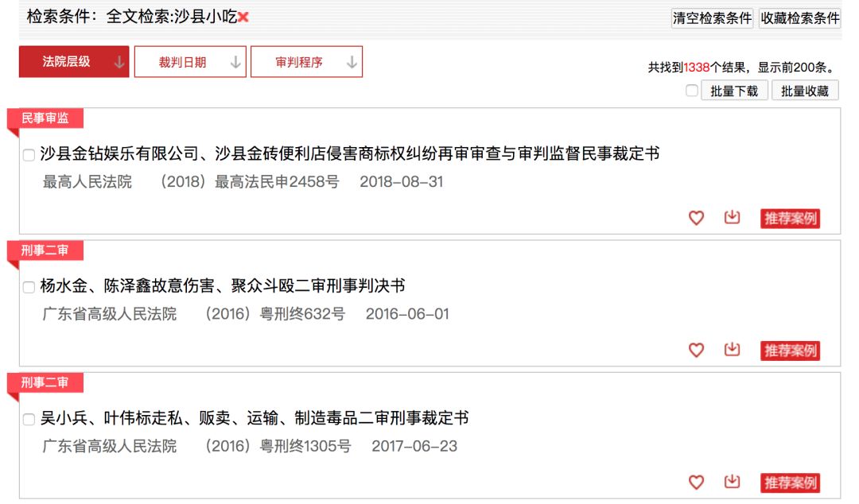Click the date 2018-08-31
This screenshot has width=859, height=504.
402,182
